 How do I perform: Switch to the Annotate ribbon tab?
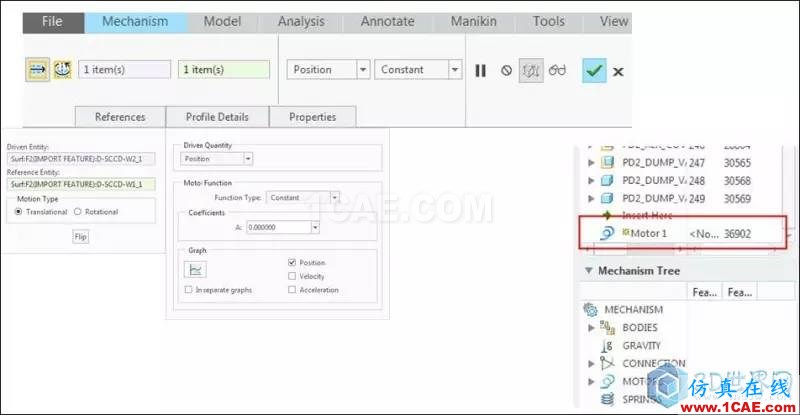tap(388, 22)
